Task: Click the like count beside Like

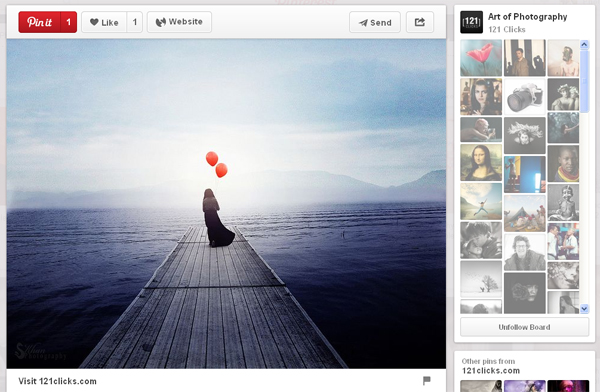Action: tap(135, 22)
